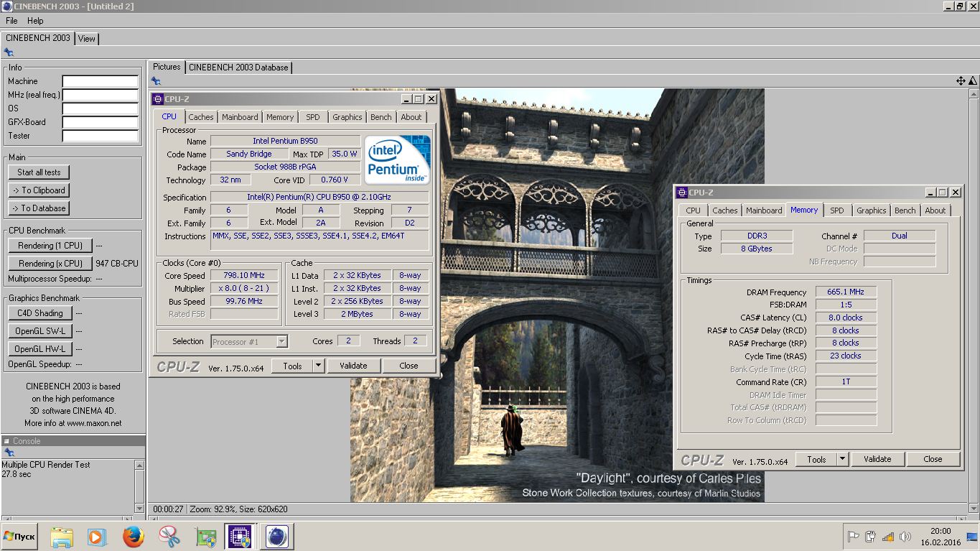Open Tools dropdown arrow in right CPU-Z window

click(x=842, y=459)
